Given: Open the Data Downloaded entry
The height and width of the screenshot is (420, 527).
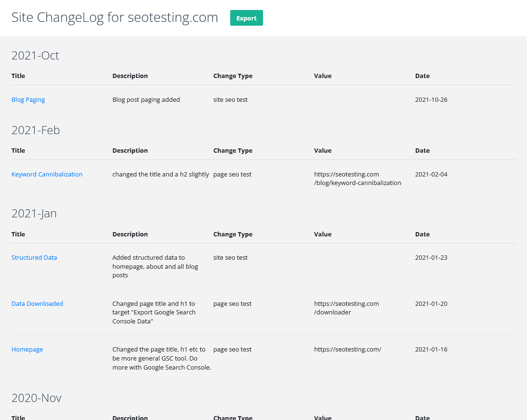Looking at the screenshot, I should coord(37,303).
